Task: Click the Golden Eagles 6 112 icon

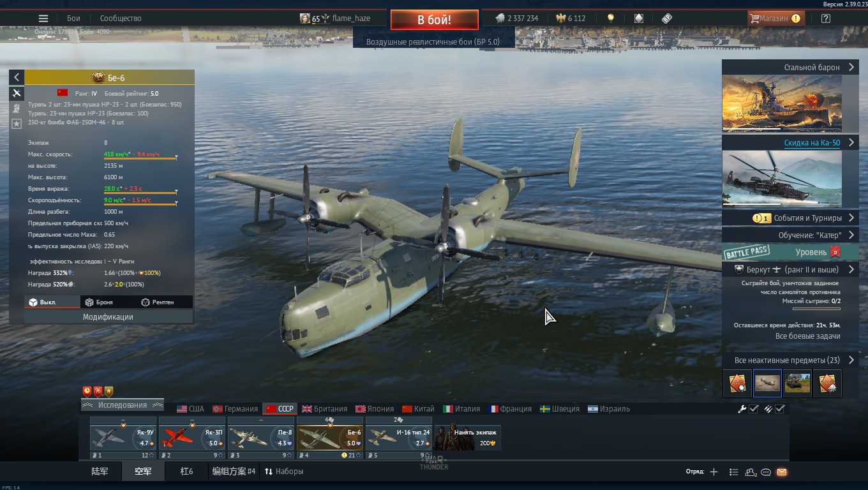Action: (561, 19)
